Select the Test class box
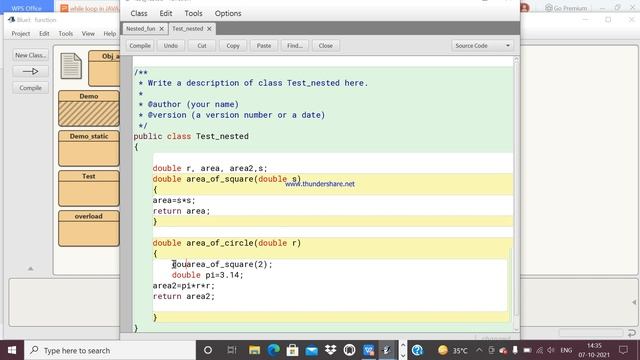The image size is (640, 360). point(89,188)
